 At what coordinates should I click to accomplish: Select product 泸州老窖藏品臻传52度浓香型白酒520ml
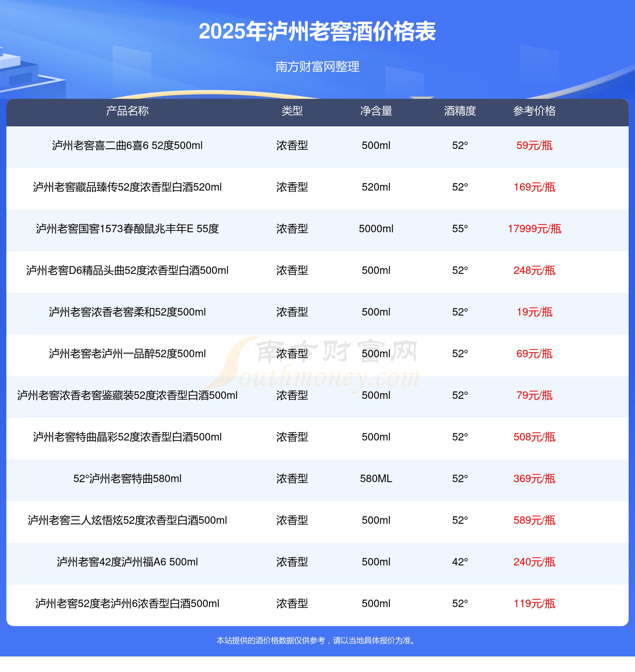coord(127,187)
